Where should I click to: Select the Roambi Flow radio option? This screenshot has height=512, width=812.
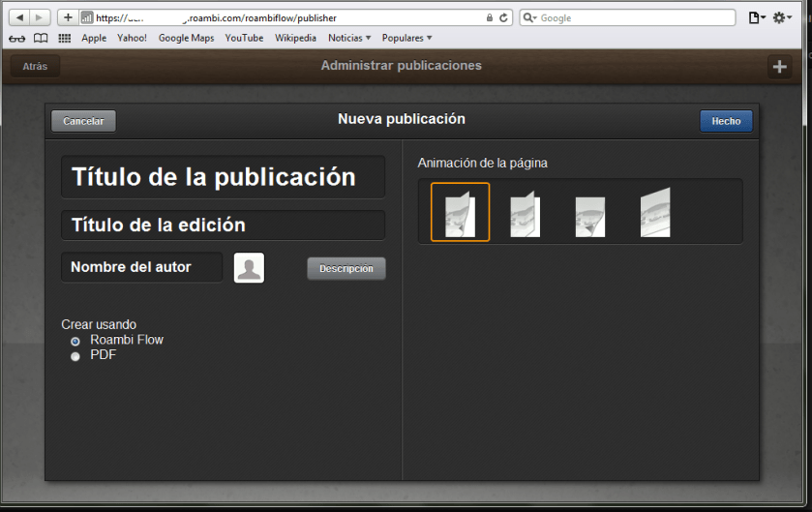(x=75, y=341)
